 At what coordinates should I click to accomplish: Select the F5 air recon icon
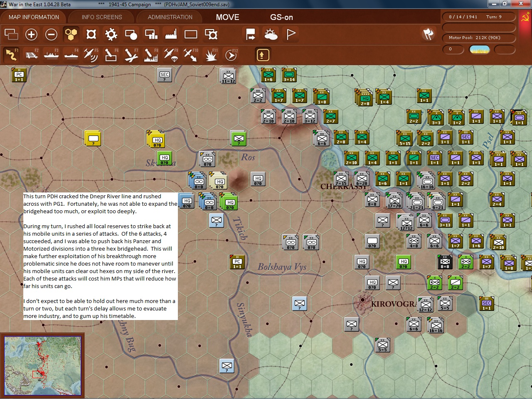tap(91, 55)
